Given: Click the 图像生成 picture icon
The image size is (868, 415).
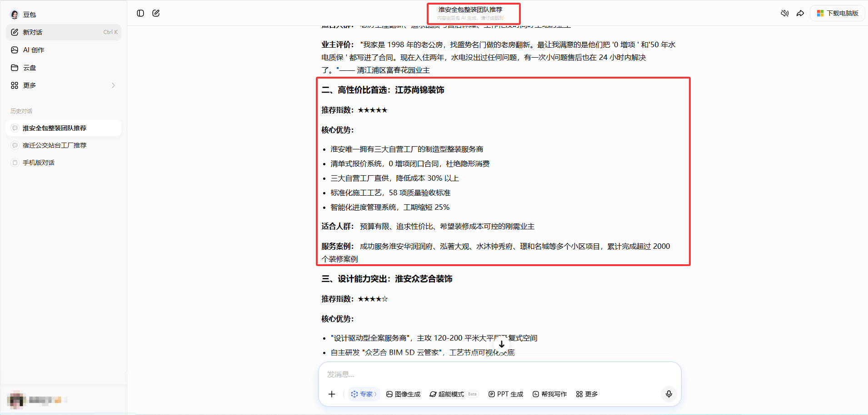Looking at the screenshot, I should [389, 394].
